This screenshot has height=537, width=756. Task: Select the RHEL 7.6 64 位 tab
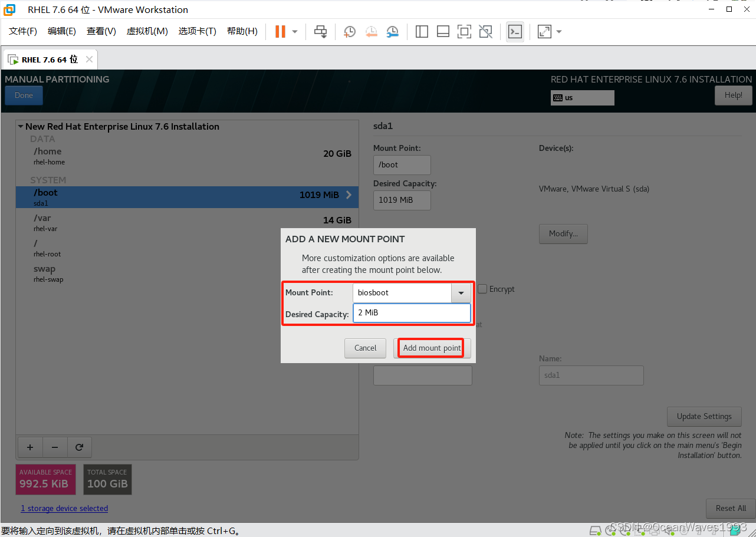[50, 60]
